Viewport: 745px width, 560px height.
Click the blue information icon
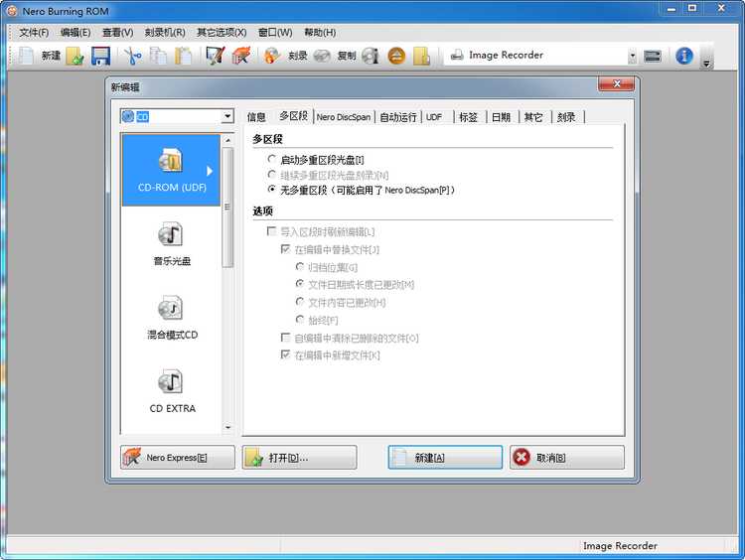pyautogui.click(x=684, y=56)
